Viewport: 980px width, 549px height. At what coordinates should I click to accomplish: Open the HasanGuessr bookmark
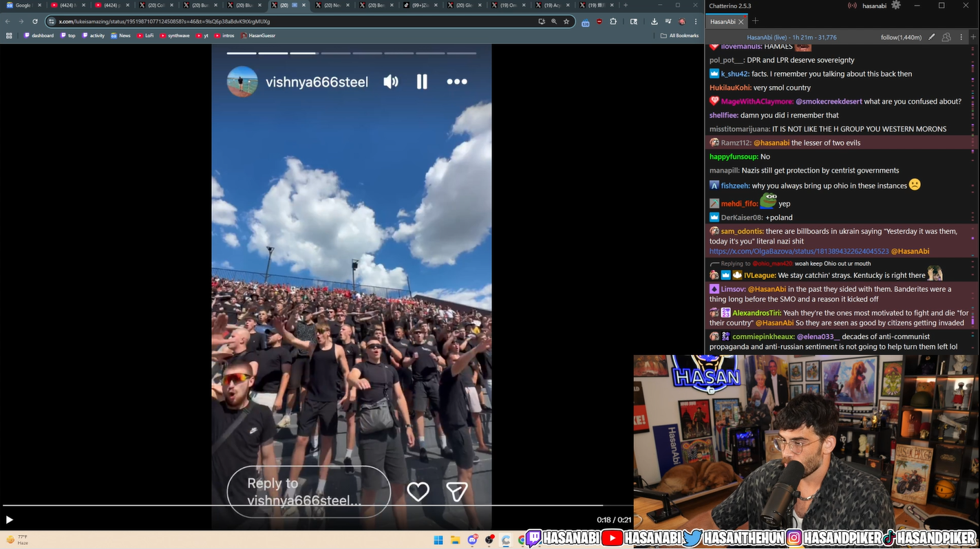click(x=258, y=36)
